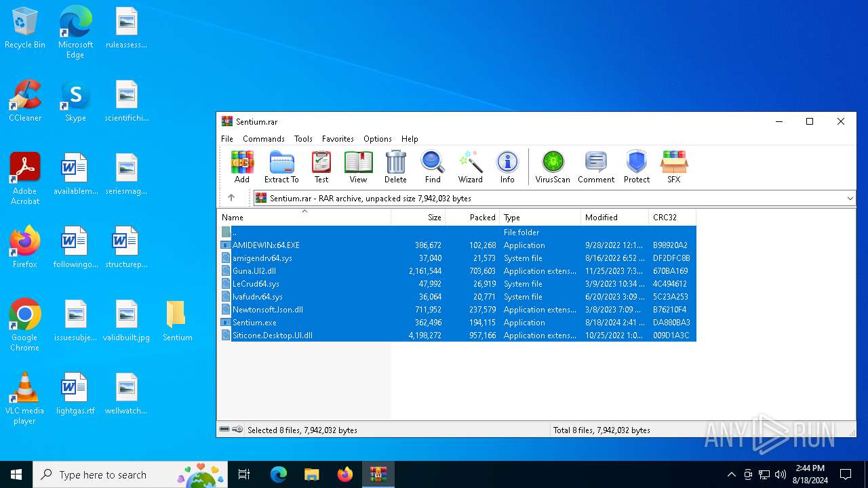
Task: Select Newtonsoft.Json.dll file
Action: coord(457,310)
